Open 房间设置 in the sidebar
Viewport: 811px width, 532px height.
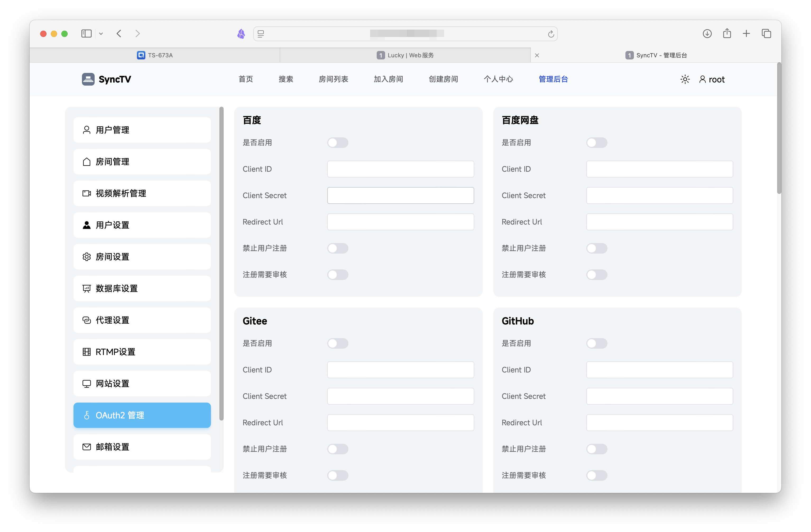pos(142,256)
